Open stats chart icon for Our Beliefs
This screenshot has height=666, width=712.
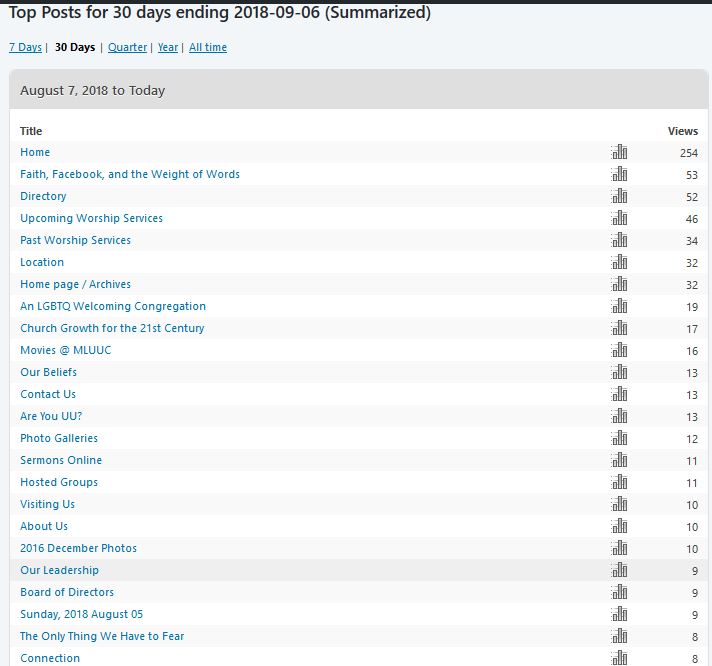[x=619, y=372]
